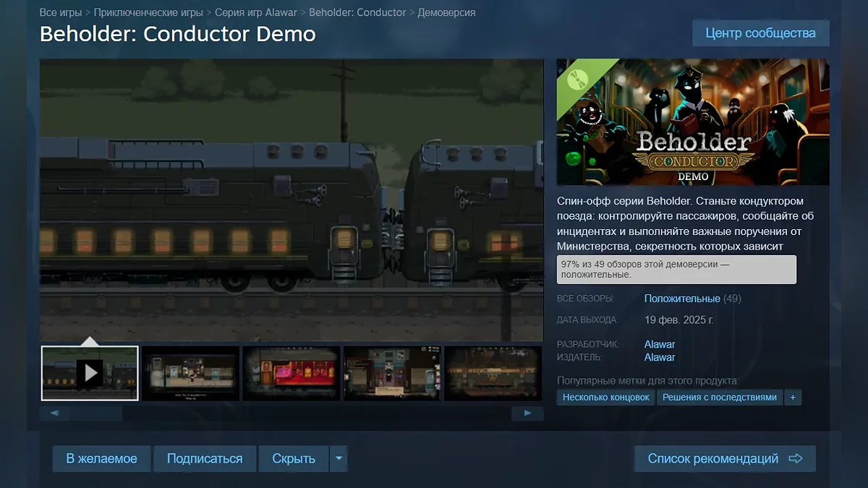Open Демоверсия breadcrumb
The height and width of the screenshot is (488, 868).
tap(447, 12)
